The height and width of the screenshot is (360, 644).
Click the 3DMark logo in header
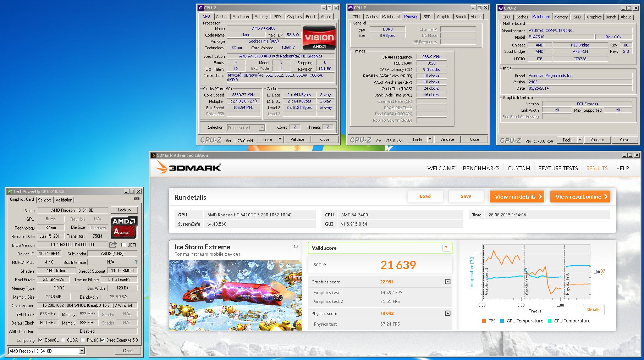click(x=188, y=167)
